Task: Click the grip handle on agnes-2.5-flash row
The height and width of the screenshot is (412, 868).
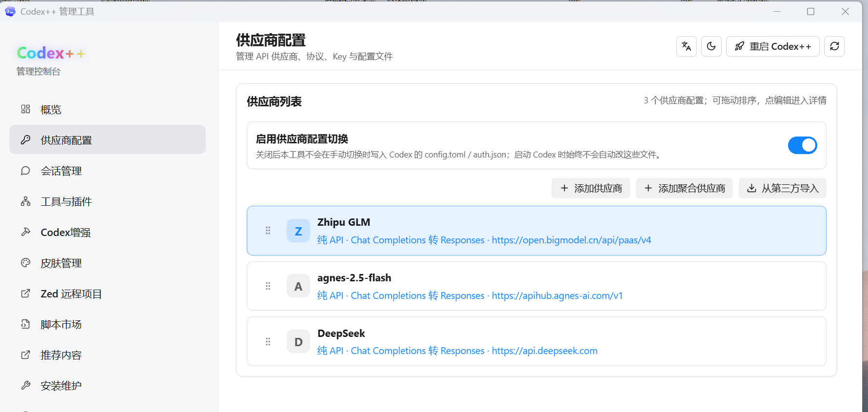Action: tap(268, 286)
